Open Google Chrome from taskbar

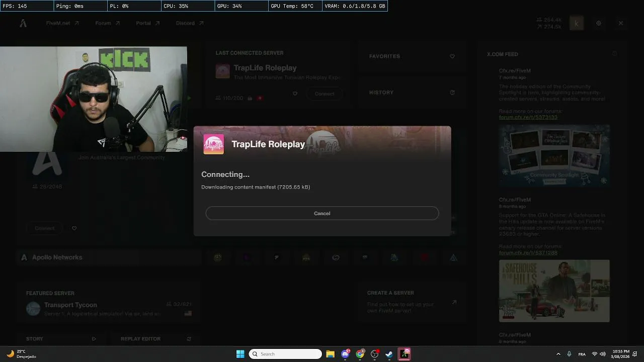tap(360, 354)
